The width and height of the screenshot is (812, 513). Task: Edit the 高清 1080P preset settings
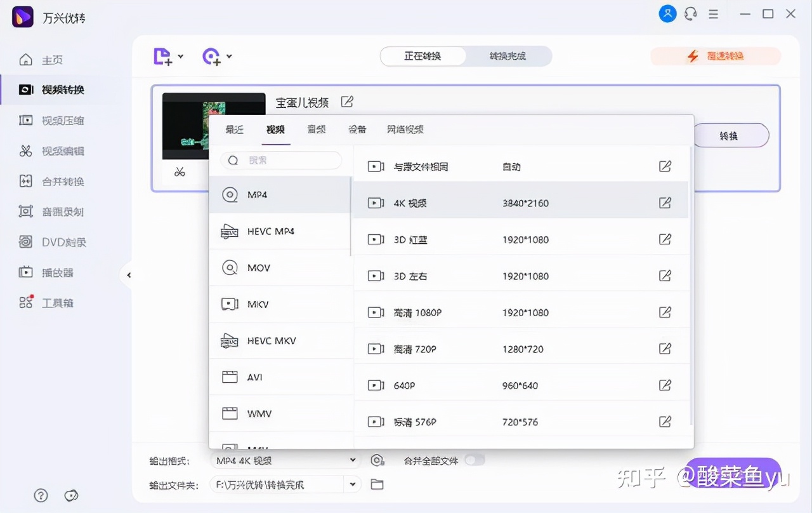[x=665, y=312]
